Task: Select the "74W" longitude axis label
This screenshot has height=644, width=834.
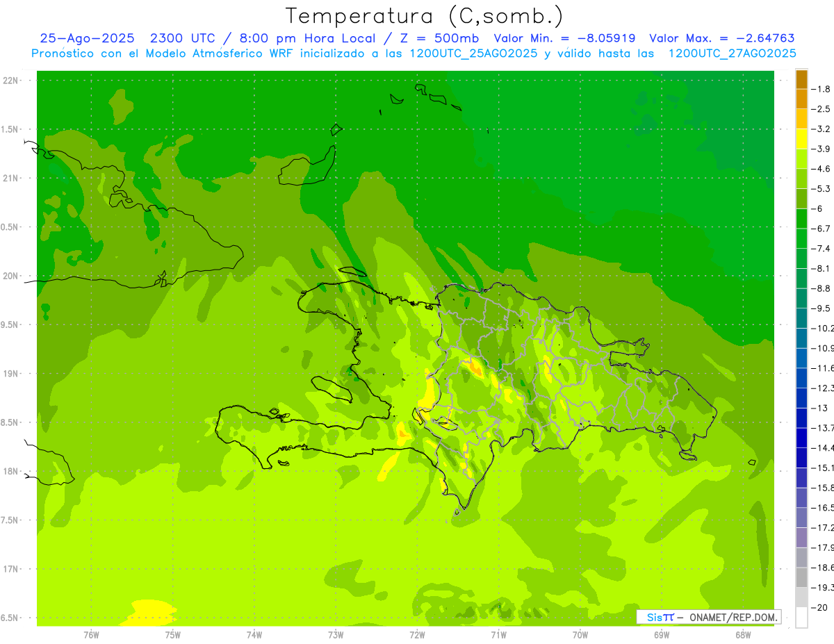Action: click(254, 635)
